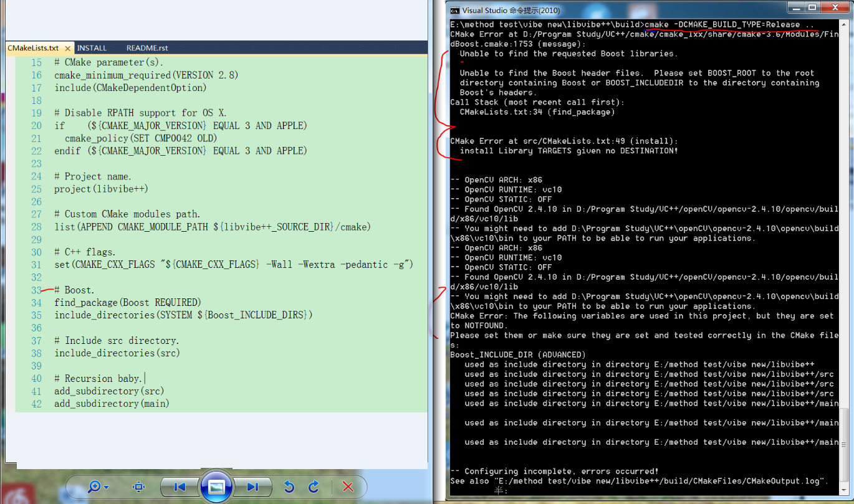
Task: Click line number 34 in the editor gutter
Action: [36, 303]
